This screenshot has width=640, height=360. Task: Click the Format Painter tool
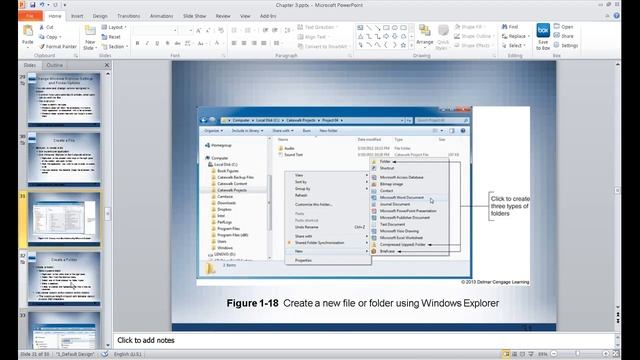point(58,47)
